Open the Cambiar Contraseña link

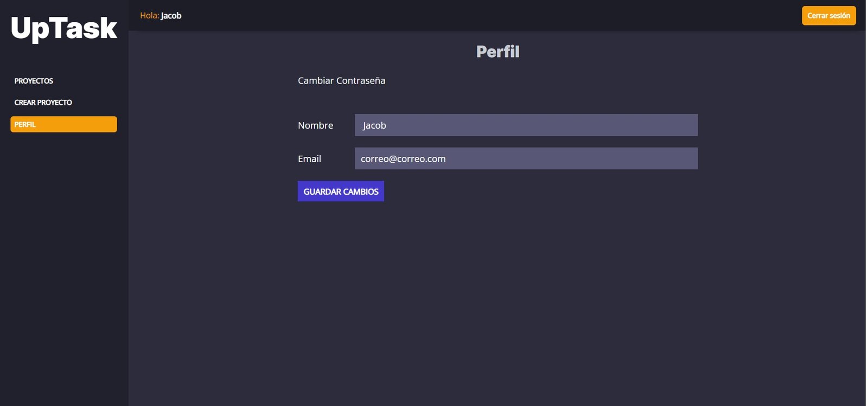click(x=341, y=80)
